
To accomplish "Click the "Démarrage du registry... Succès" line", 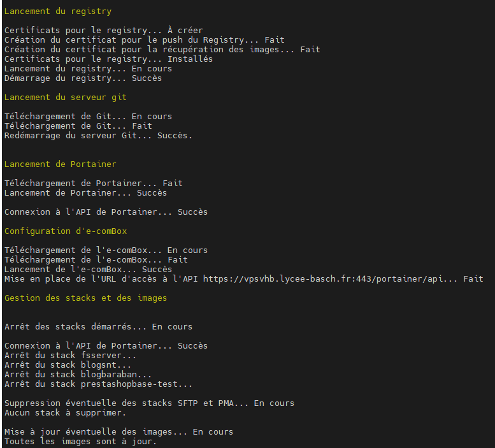I will click(x=83, y=78).
